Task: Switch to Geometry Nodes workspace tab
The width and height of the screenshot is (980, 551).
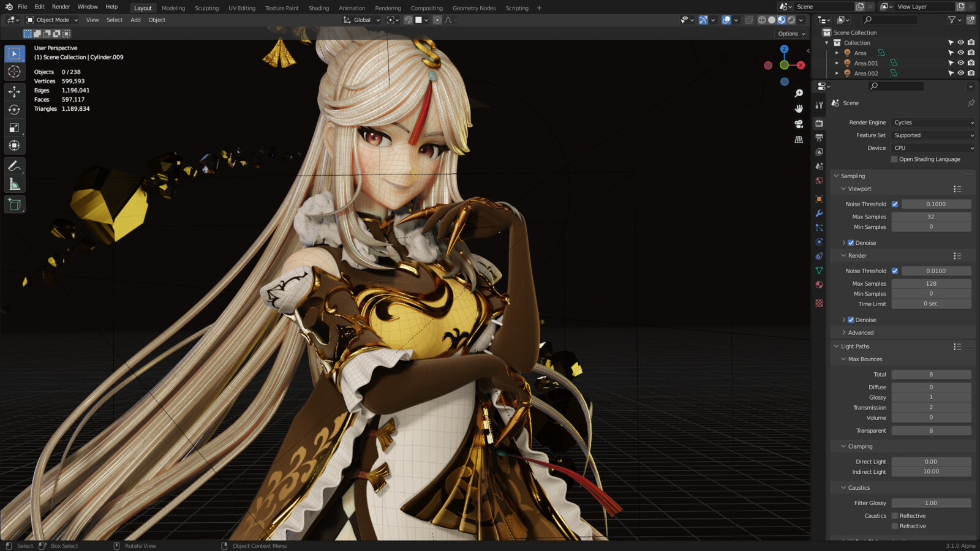Action: tap(474, 8)
